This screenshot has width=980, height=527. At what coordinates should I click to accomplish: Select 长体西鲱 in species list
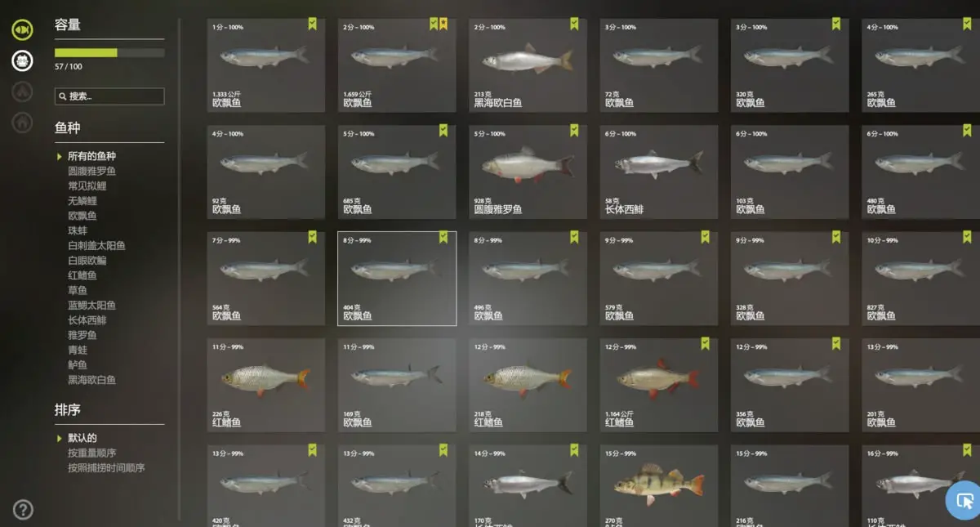pos(87,320)
